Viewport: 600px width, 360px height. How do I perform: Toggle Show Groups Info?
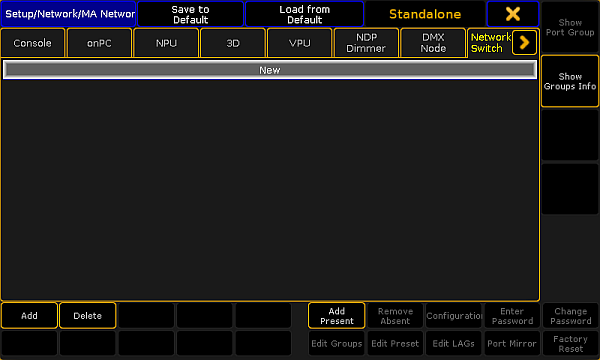570,81
